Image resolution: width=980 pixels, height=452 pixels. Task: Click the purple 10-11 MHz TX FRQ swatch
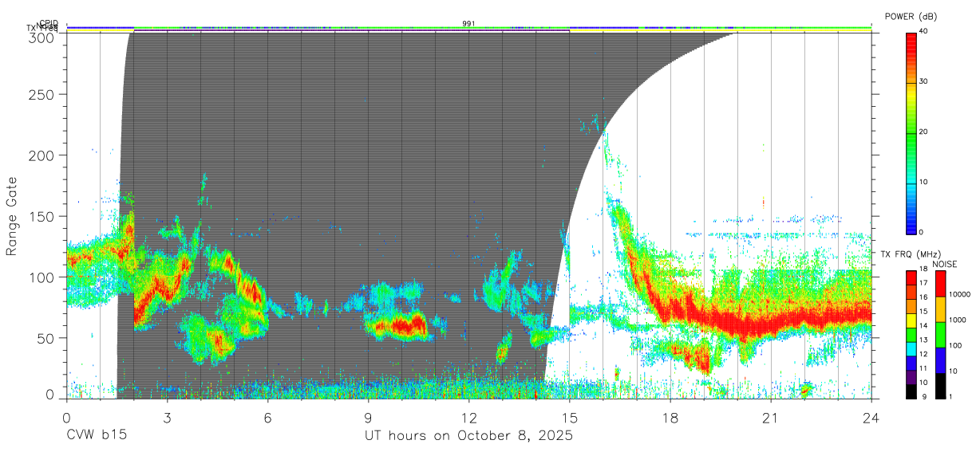(911, 377)
